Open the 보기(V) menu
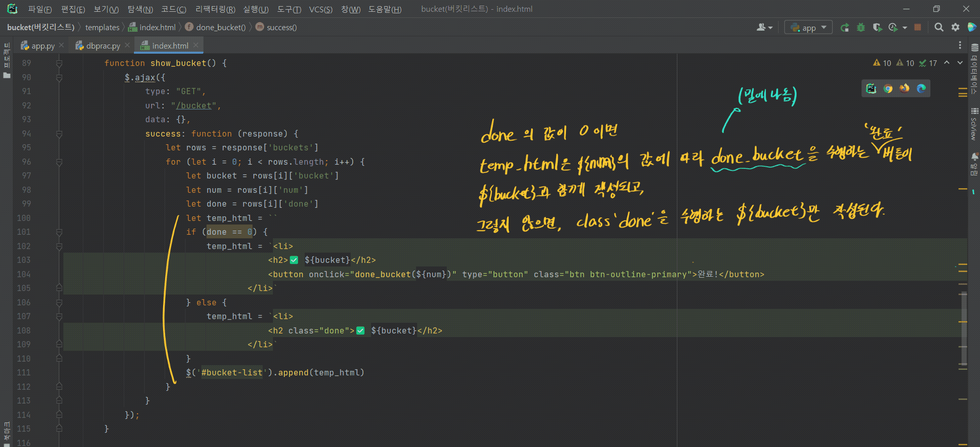This screenshot has width=980, height=447. pyautogui.click(x=106, y=9)
